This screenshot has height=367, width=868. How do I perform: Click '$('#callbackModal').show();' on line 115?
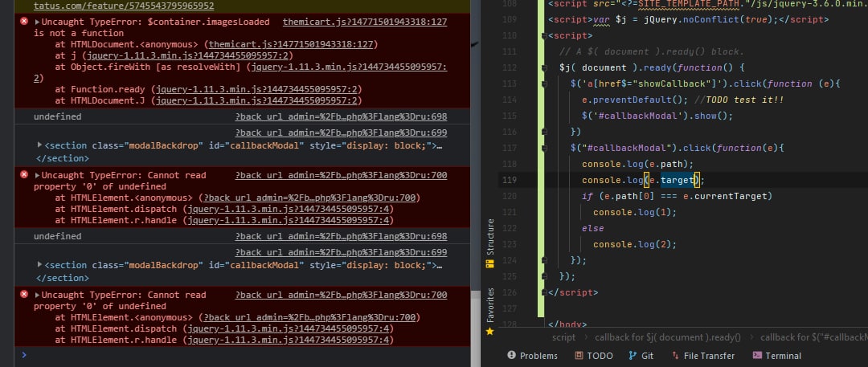click(x=657, y=116)
